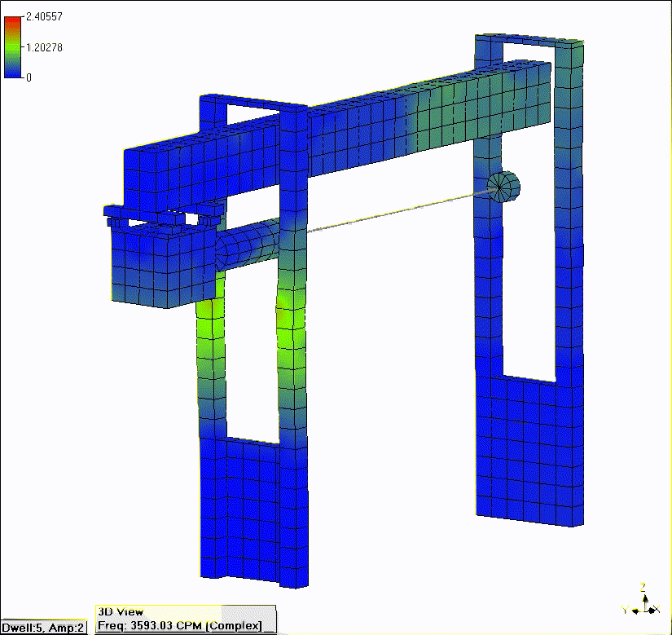
Task: Select the 1.20278 midpoint legend value
Action: pyautogui.click(x=45, y=47)
